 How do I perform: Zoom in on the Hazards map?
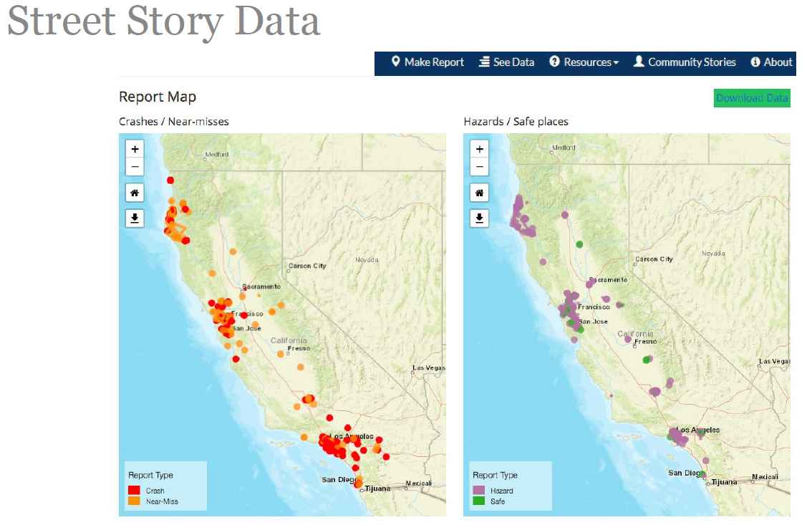[480, 149]
